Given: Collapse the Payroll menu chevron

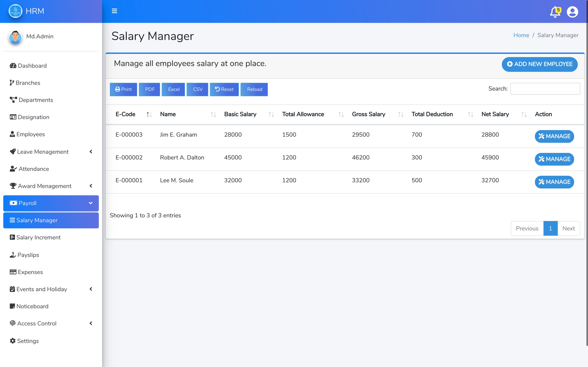Looking at the screenshot, I should [91, 203].
